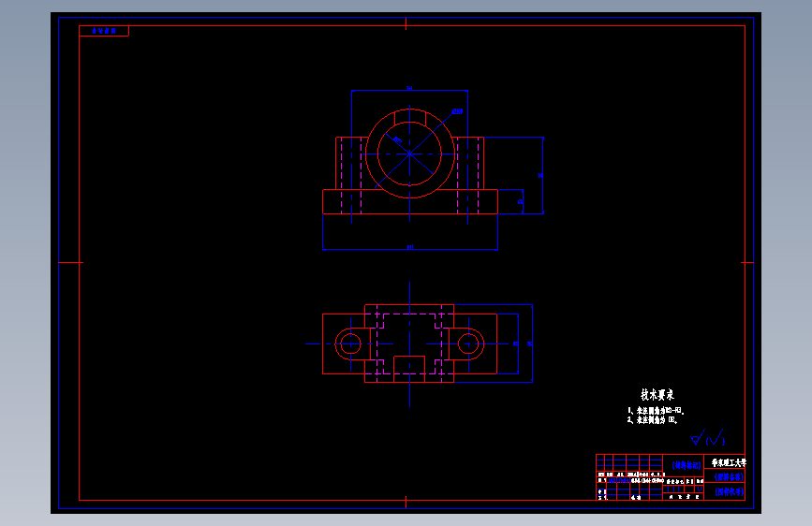Screen dimensions: 812x526
Task: Select the triangle surface roughness symbol
Action: (698, 438)
